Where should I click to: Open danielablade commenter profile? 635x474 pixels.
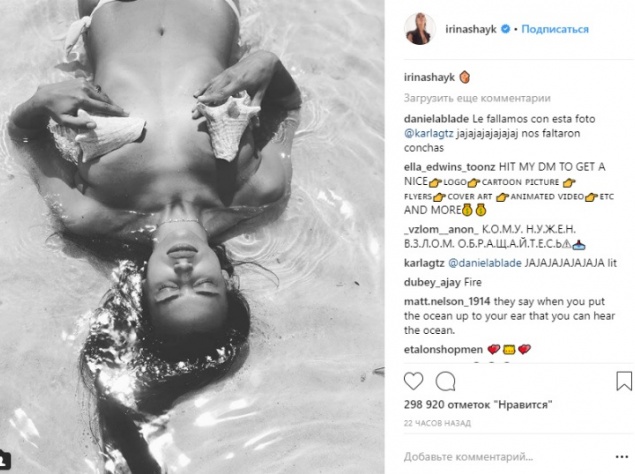pos(437,119)
